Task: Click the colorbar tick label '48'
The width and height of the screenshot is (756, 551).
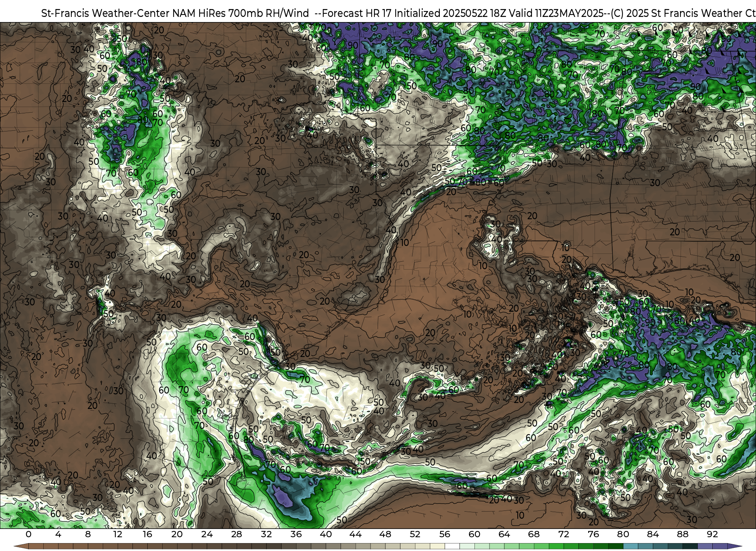Action: coord(385,534)
